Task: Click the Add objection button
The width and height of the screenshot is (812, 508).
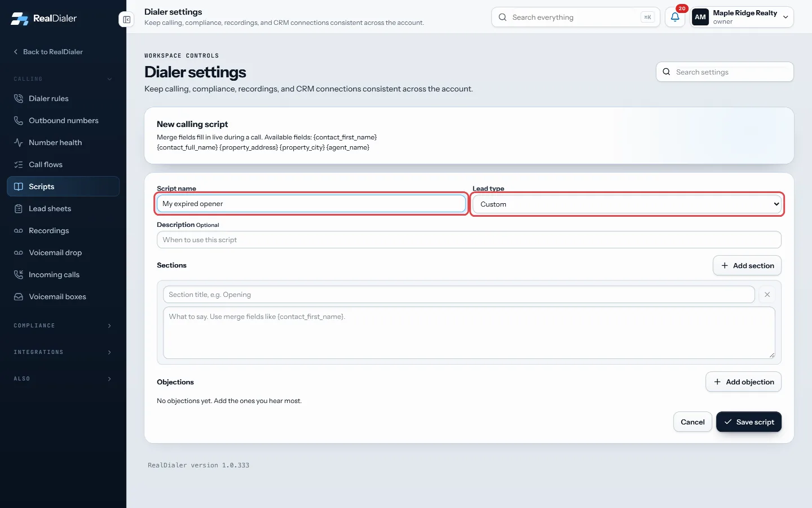Action: pyautogui.click(x=743, y=382)
